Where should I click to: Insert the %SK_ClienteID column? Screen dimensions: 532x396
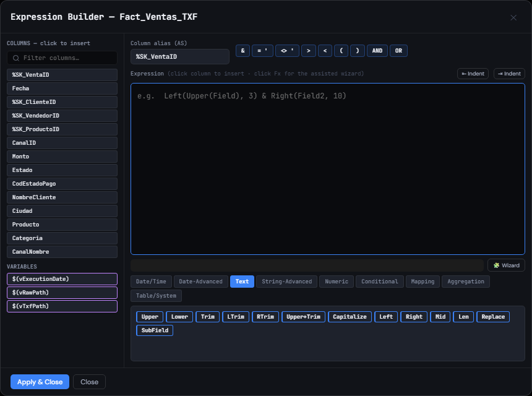[62, 102]
